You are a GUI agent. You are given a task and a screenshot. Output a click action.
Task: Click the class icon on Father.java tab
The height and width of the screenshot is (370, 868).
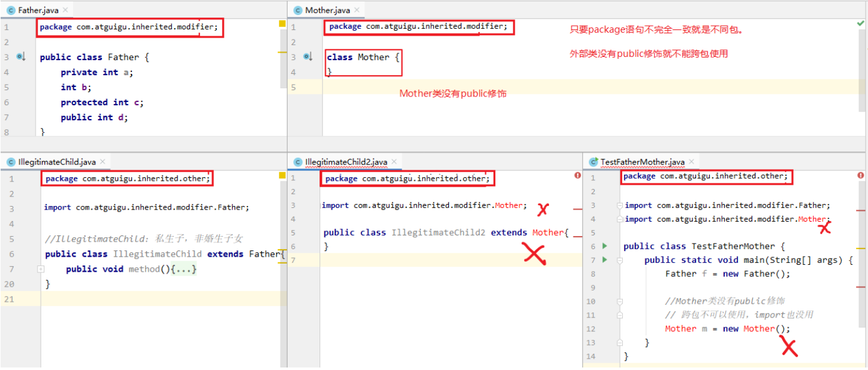click(x=11, y=10)
